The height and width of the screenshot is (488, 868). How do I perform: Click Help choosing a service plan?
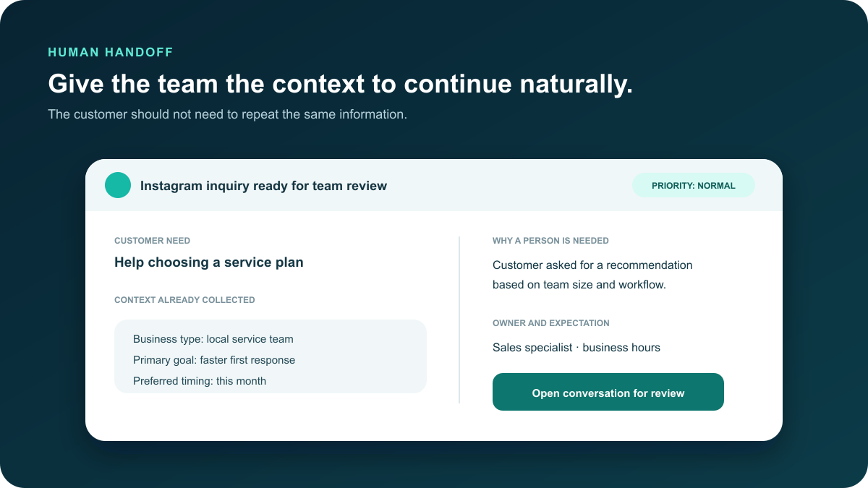[209, 262]
